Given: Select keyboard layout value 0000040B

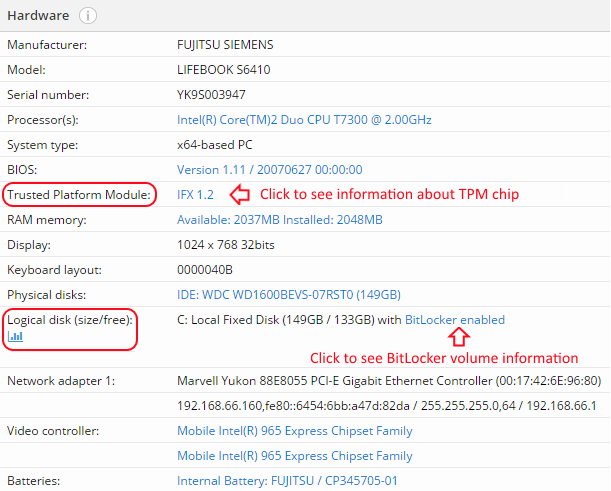Looking at the screenshot, I should (x=205, y=270).
